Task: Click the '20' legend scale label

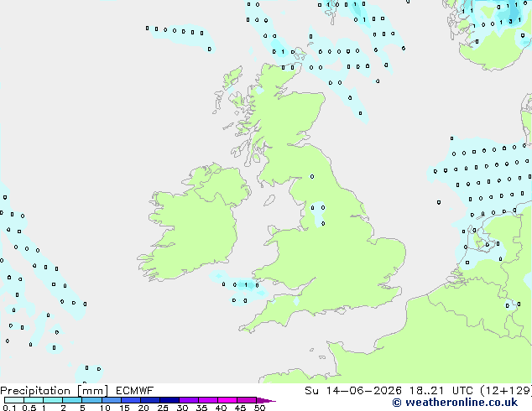Action: [x=143, y=408]
